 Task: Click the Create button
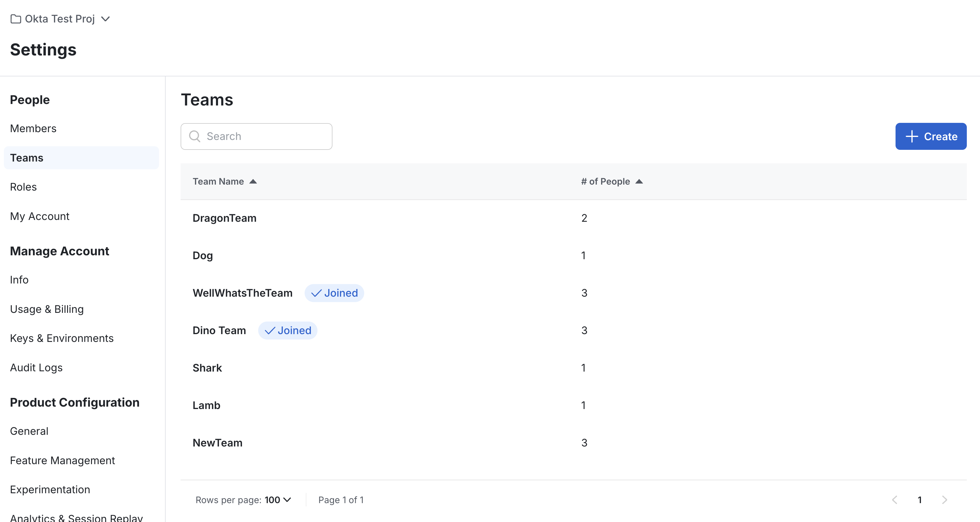coord(931,136)
